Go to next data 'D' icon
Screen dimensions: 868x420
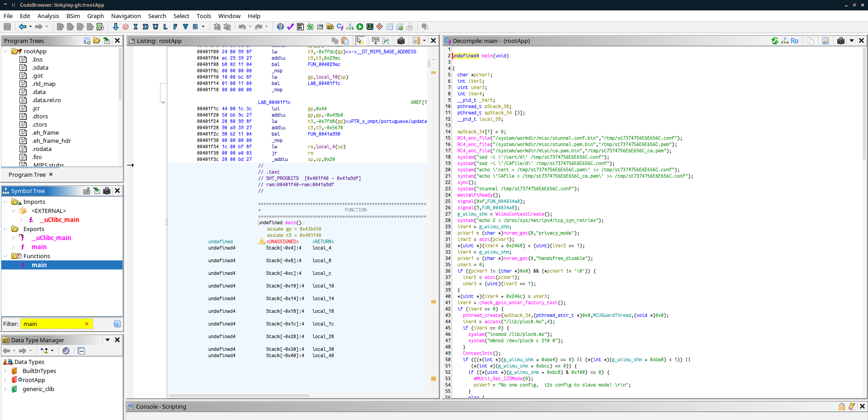[146, 27]
